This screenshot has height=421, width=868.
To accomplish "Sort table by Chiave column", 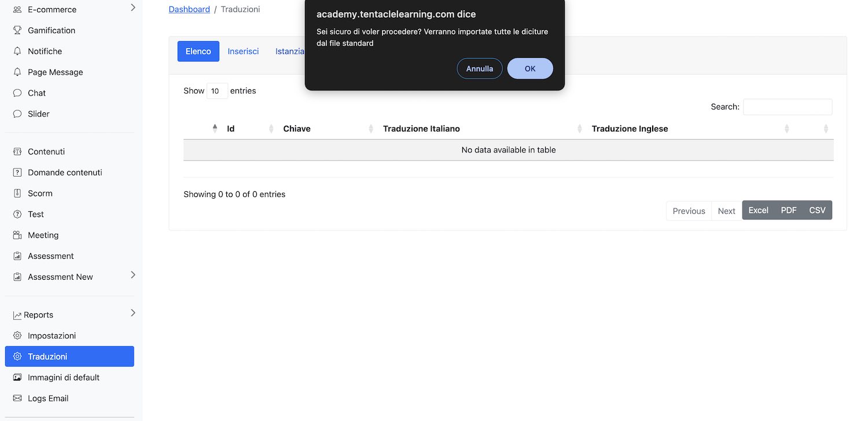I will pos(297,129).
